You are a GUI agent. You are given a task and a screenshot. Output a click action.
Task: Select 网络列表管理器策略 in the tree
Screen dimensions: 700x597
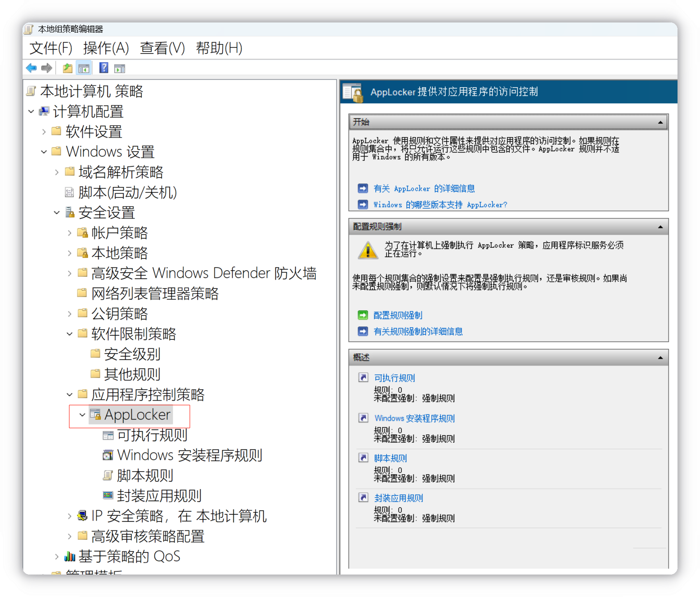point(155,294)
